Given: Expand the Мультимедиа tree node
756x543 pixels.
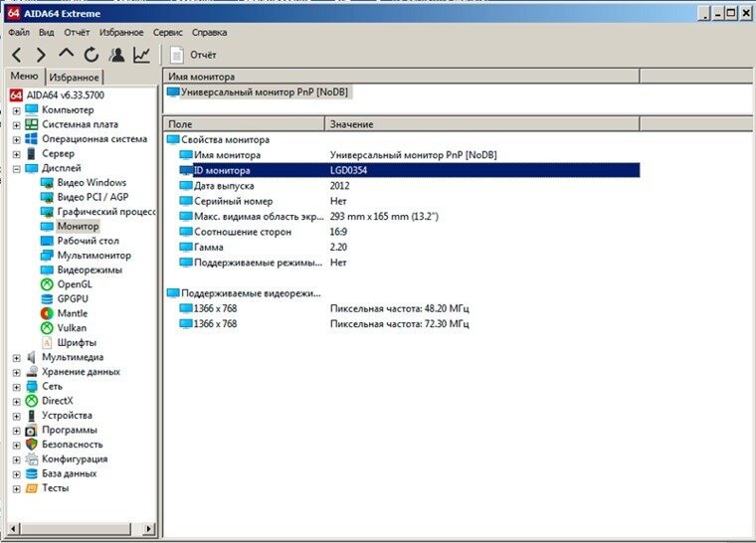Looking at the screenshot, I should [x=16, y=358].
